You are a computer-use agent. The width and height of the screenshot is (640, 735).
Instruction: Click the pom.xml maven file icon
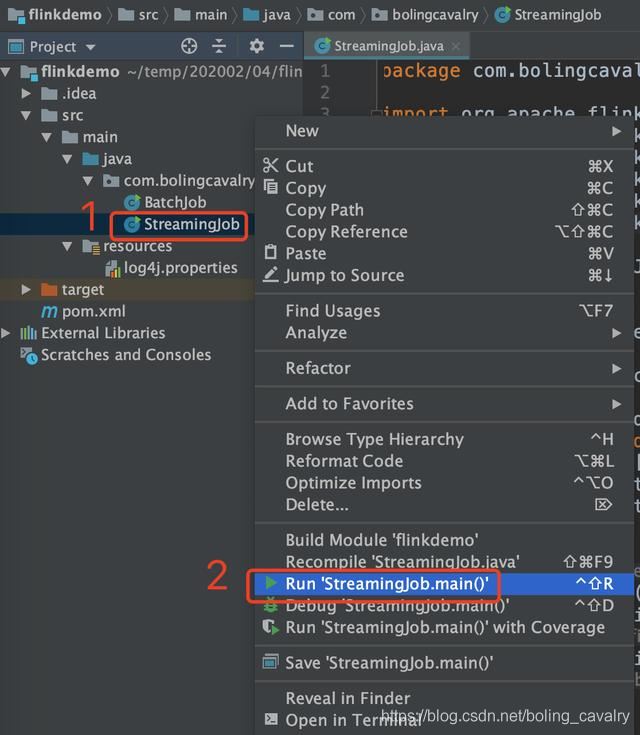point(48,311)
